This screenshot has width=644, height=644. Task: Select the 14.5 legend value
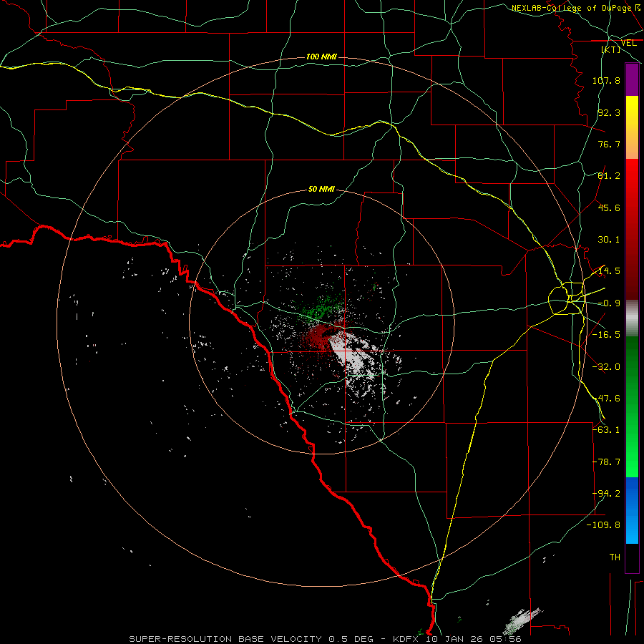pyautogui.click(x=609, y=271)
